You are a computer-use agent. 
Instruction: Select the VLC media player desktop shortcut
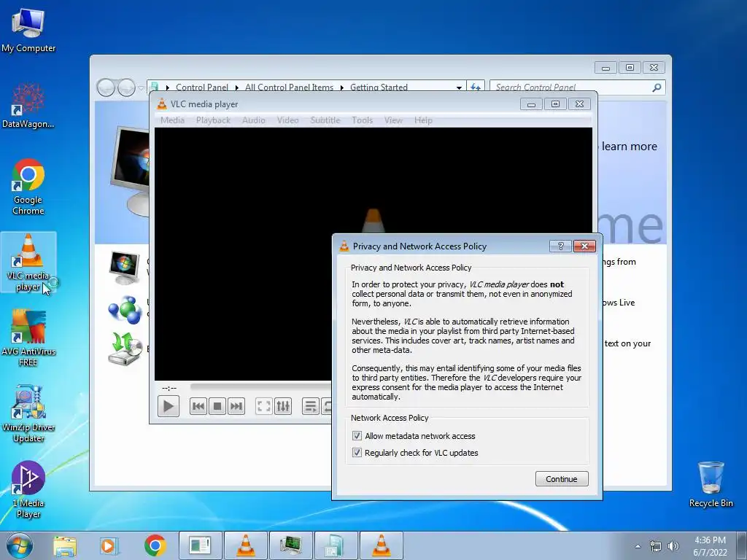click(x=28, y=262)
